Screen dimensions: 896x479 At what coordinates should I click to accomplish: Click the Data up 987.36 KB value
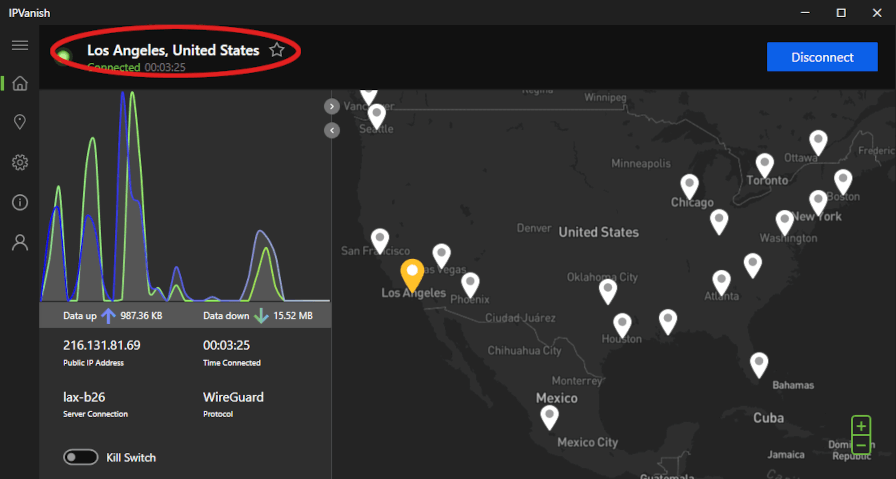coord(141,316)
